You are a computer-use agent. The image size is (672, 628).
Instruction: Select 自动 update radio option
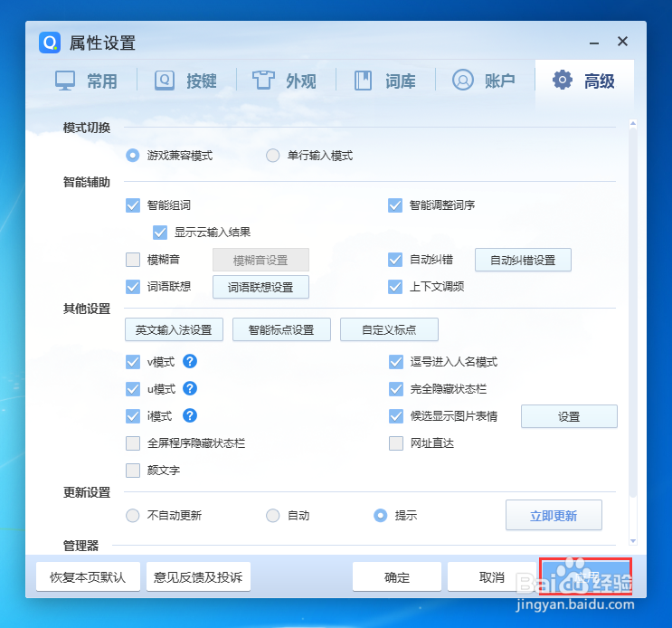click(272, 515)
